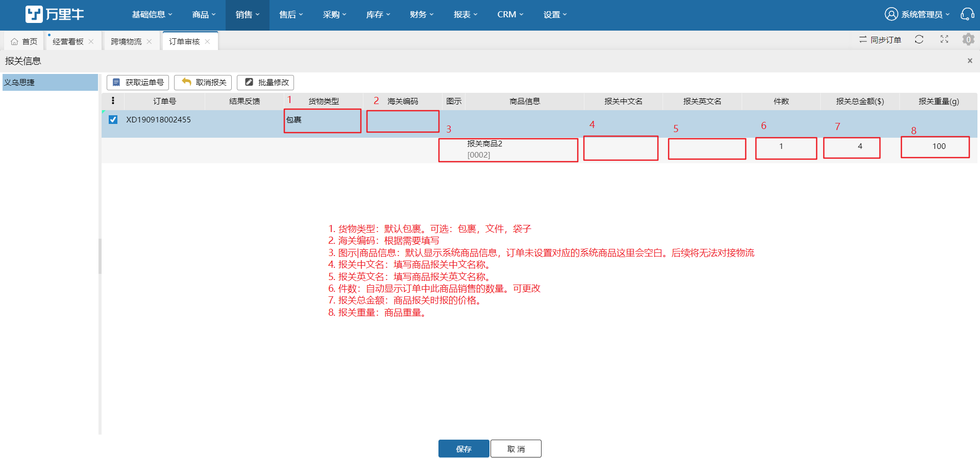Click the user avatar icon
This screenshot has height=458, width=980.
click(x=891, y=14)
